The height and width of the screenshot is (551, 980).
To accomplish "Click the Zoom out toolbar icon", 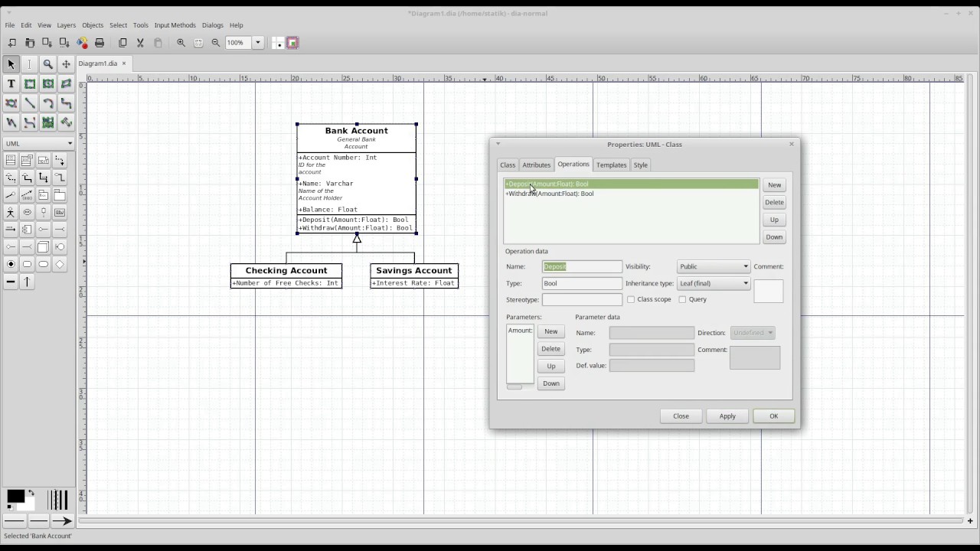I will point(216,43).
